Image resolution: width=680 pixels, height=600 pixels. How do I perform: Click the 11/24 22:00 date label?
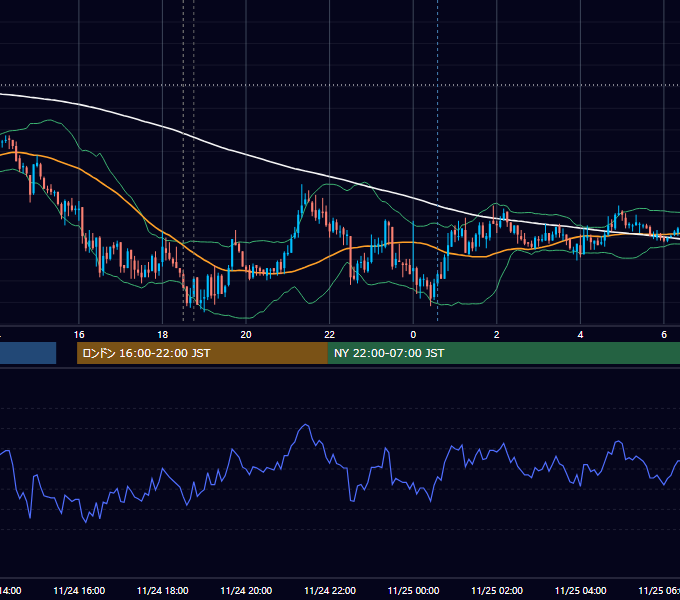point(330,590)
